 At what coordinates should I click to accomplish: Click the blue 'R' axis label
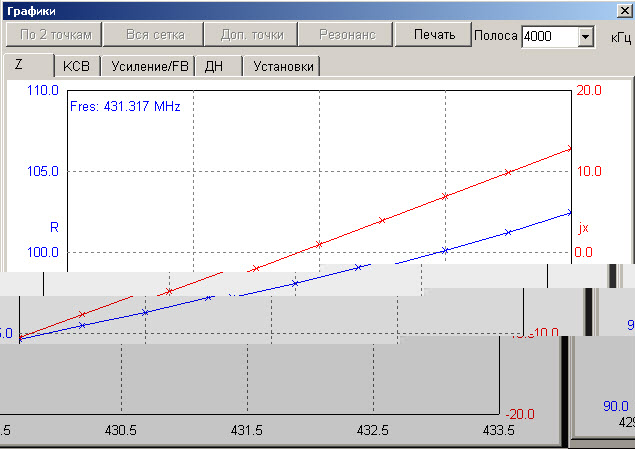(54, 227)
